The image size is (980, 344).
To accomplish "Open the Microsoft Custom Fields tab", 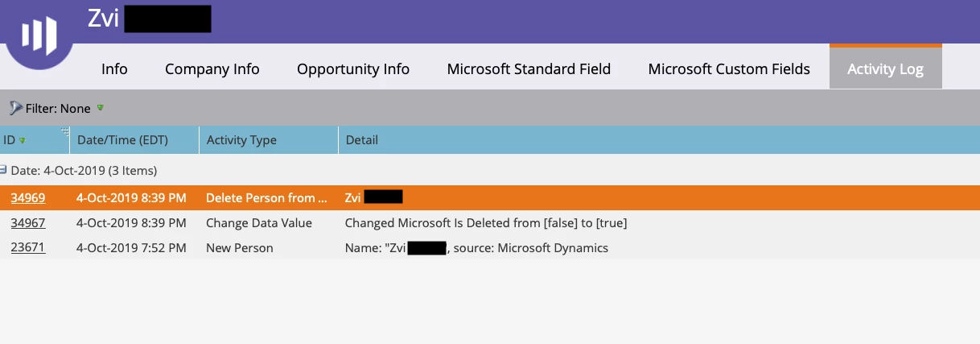I will tap(729, 69).
